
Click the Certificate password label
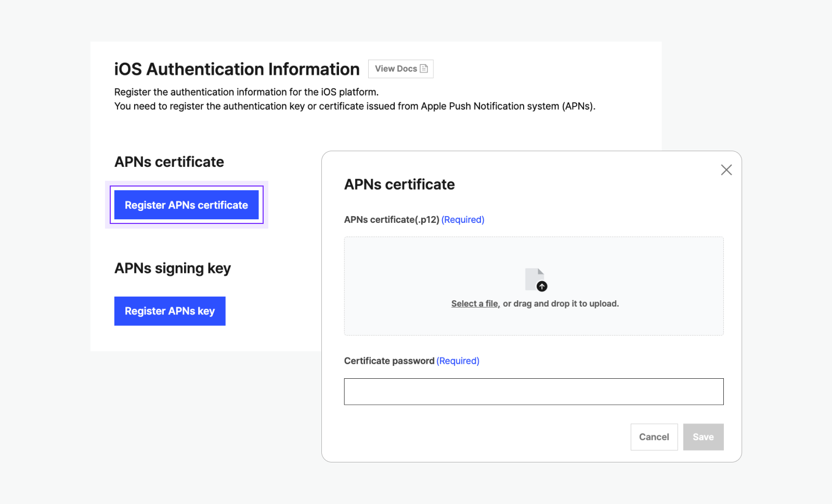[x=389, y=361]
